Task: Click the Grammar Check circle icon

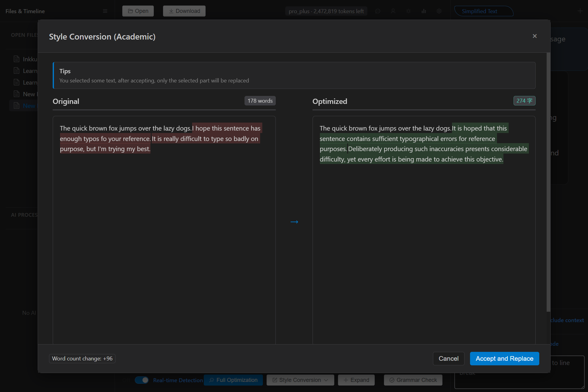Action: point(391,380)
